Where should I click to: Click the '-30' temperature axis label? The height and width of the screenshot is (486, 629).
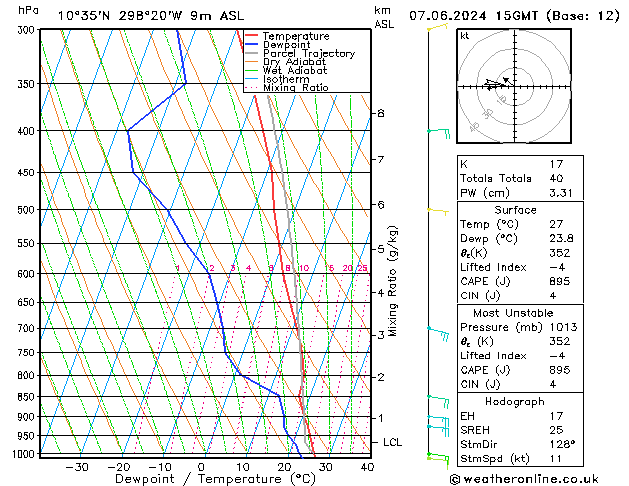coord(77,467)
